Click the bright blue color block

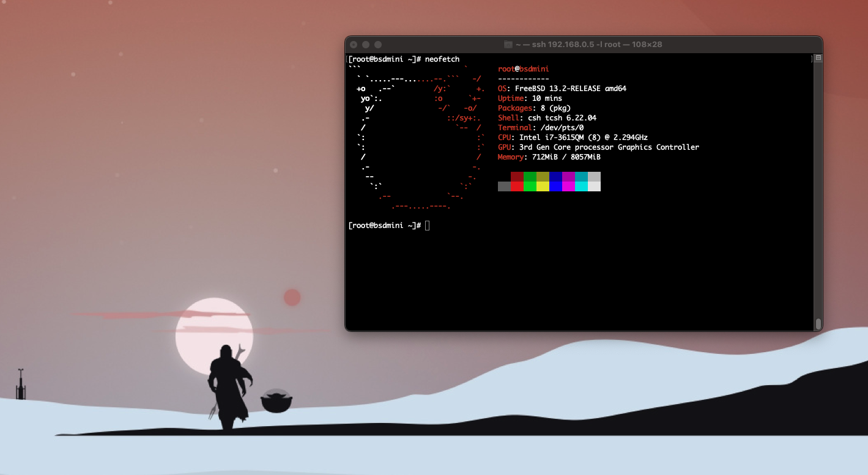(x=555, y=186)
